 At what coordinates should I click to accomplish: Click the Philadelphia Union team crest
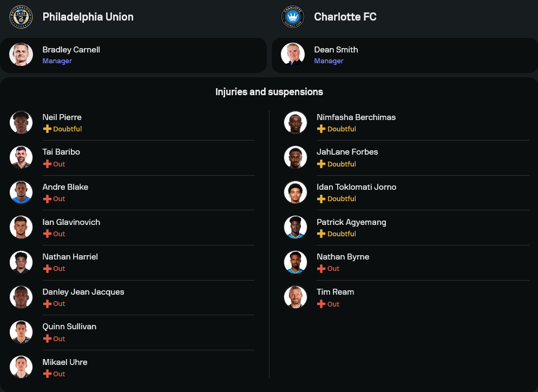click(x=21, y=17)
